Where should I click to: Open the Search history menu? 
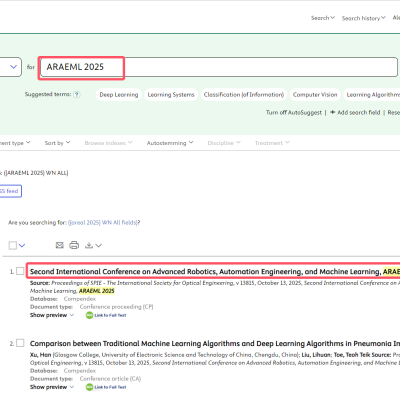363,18
